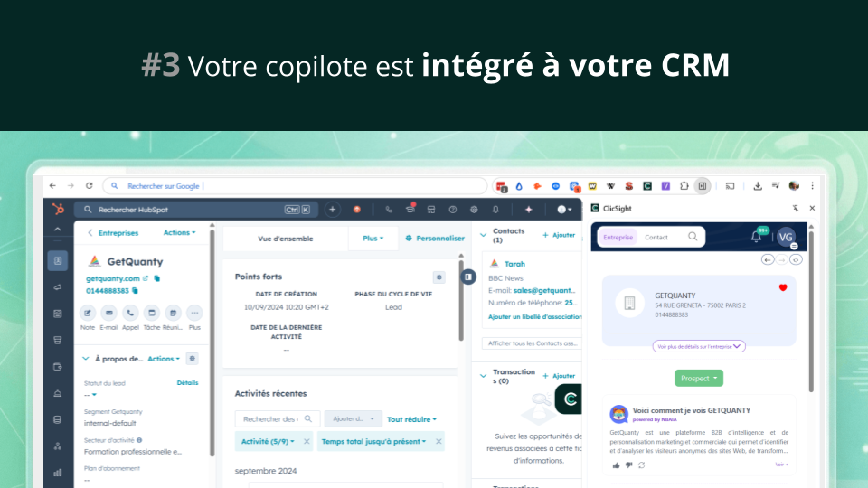Click the ClicSight notification bell
Viewport: 868px width, 488px height.
[x=756, y=237]
